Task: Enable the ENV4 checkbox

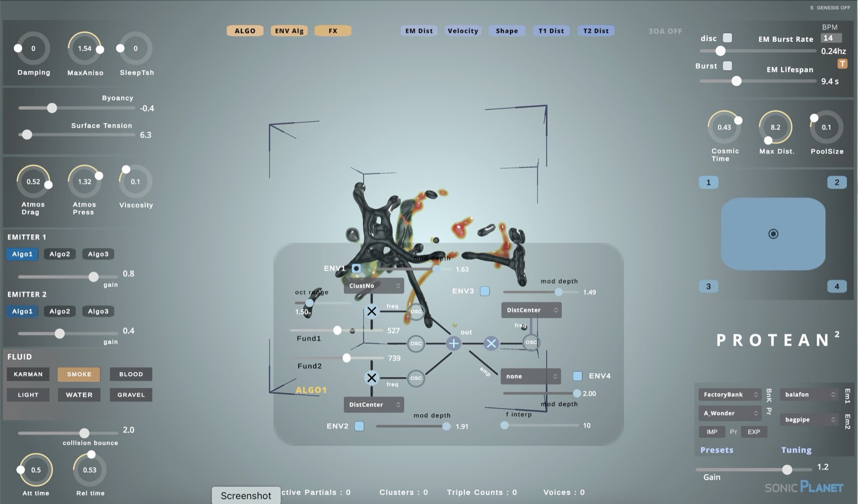Action: [578, 376]
